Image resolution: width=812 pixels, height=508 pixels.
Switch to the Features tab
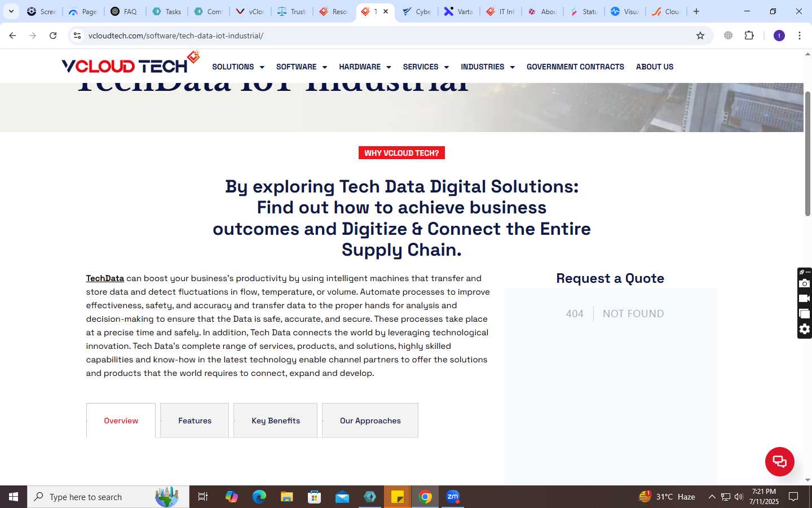[195, 421]
